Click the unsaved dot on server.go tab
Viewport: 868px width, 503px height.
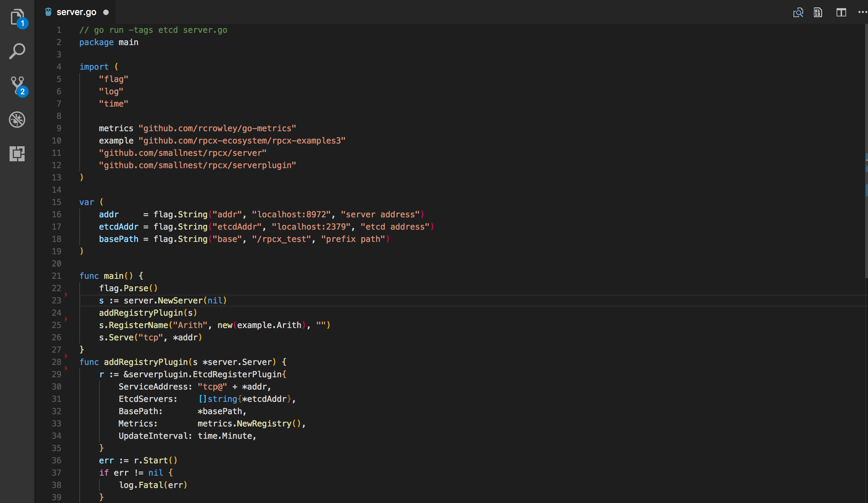(x=106, y=12)
